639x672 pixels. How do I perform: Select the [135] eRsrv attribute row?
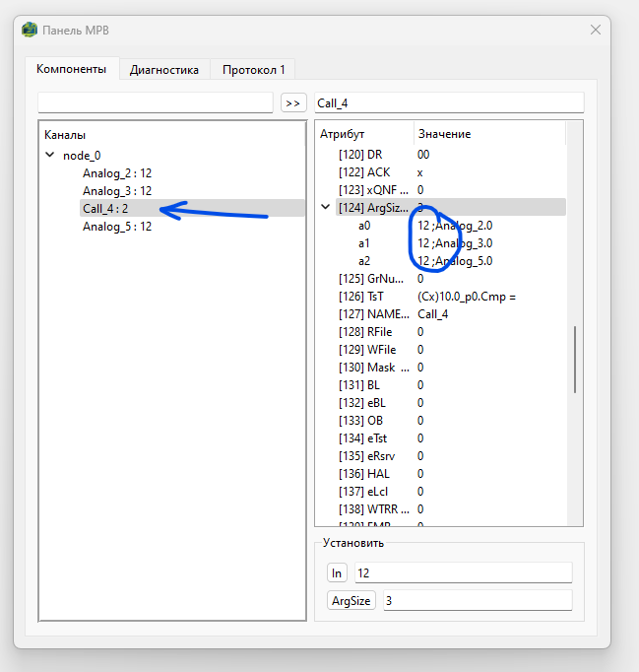[451, 456]
